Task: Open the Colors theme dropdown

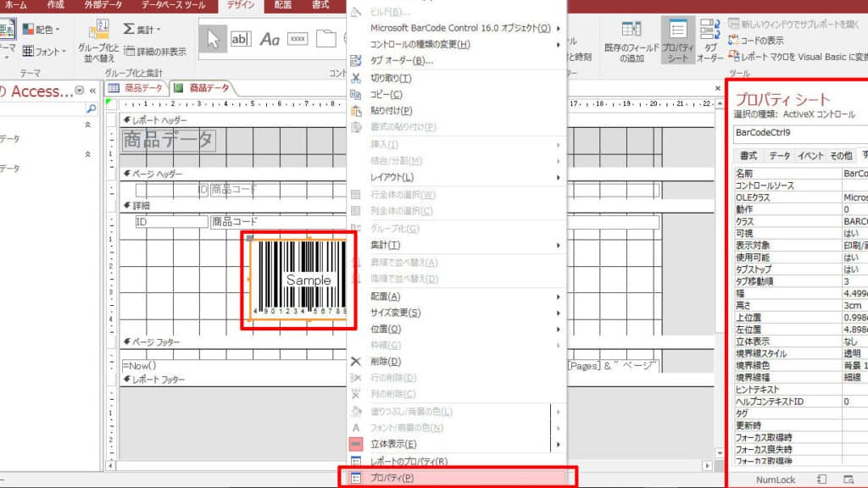Action: [x=42, y=30]
